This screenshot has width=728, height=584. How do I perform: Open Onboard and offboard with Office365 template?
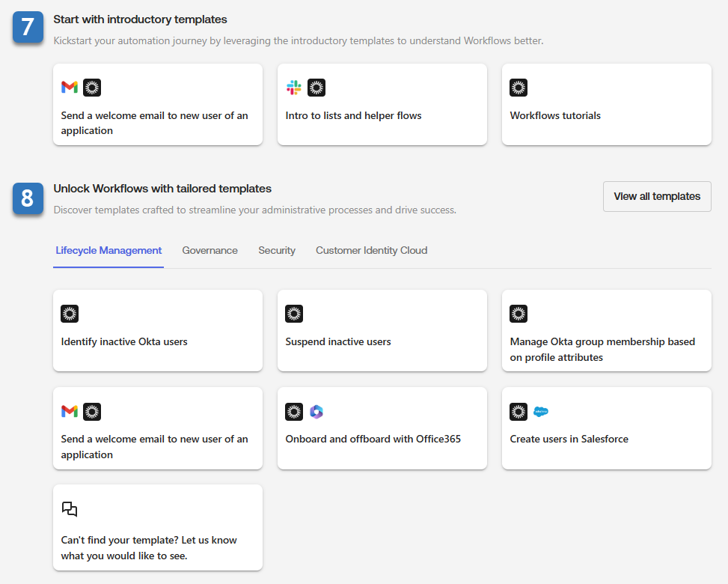pyautogui.click(x=373, y=439)
